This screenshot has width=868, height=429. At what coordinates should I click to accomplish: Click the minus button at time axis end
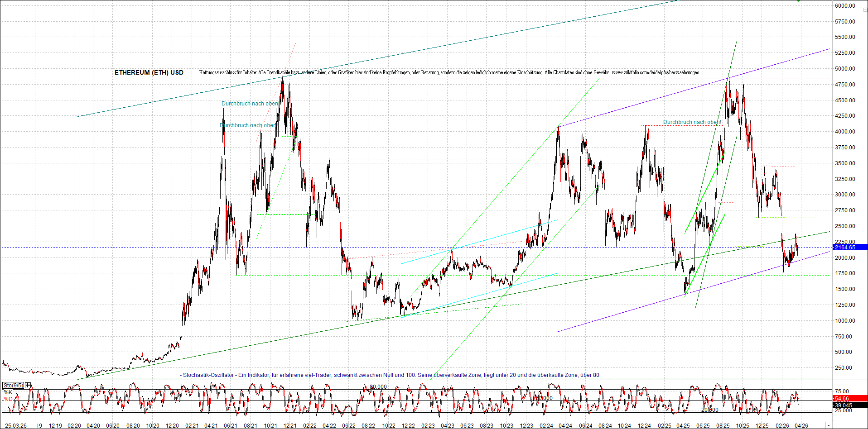pyautogui.click(x=828, y=426)
